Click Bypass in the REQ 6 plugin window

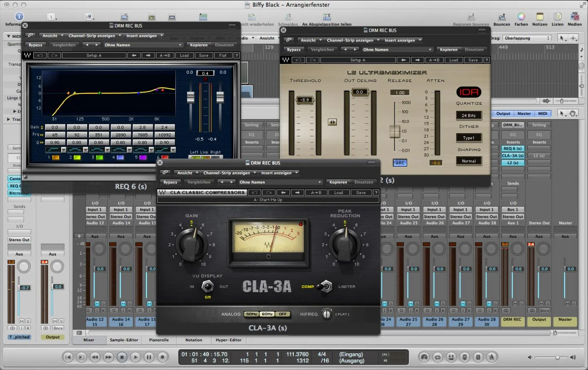[x=35, y=45]
